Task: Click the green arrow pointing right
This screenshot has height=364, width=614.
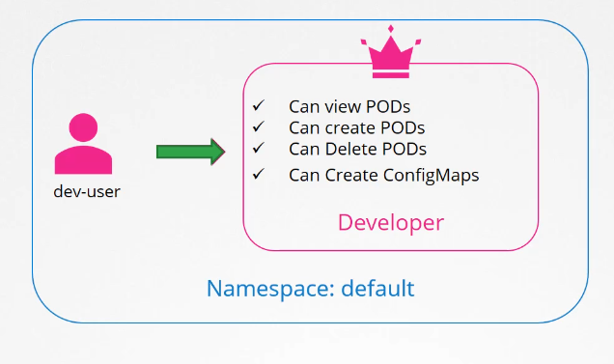Action: 191,152
